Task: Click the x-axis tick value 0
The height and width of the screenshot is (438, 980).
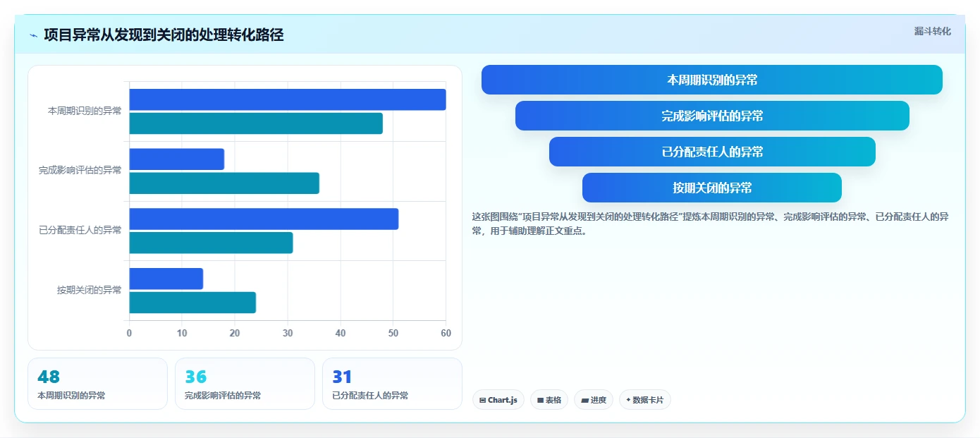Action: (x=129, y=333)
